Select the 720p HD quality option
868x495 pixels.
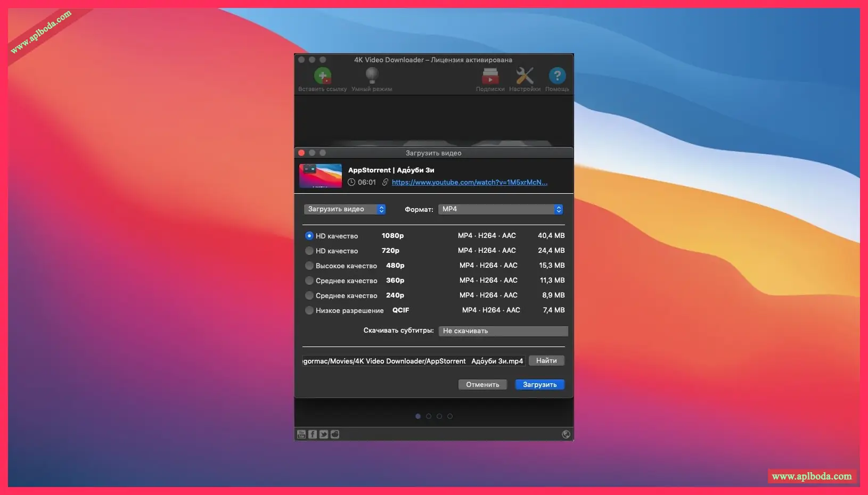coord(309,251)
